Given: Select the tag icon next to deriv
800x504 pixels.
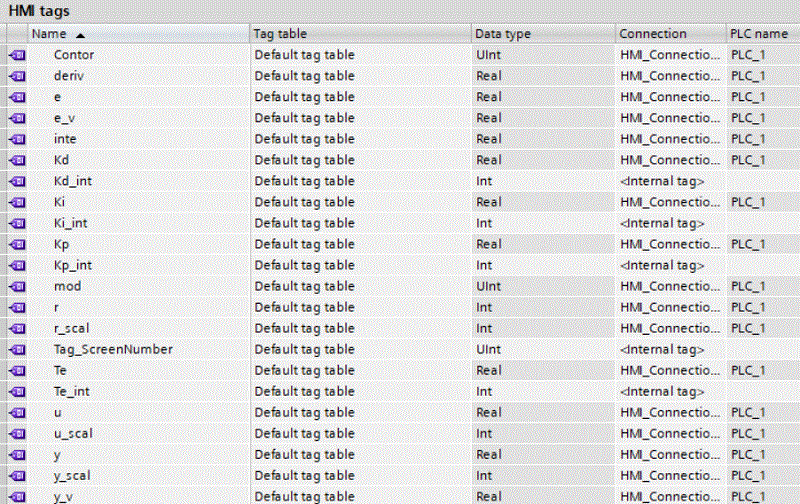Looking at the screenshot, I should 16,76.
